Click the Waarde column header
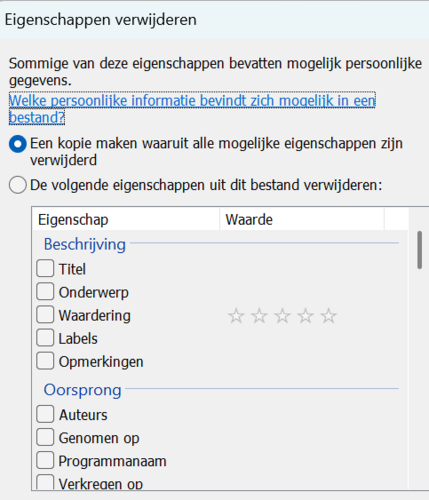This screenshot has height=500, width=429. (302, 219)
